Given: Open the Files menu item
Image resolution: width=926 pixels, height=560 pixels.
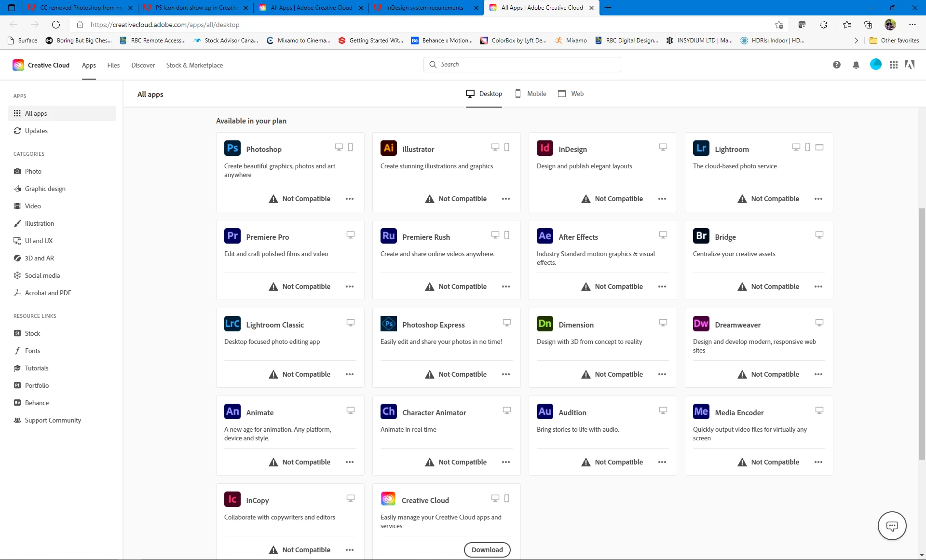Looking at the screenshot, I should (113, 65).
